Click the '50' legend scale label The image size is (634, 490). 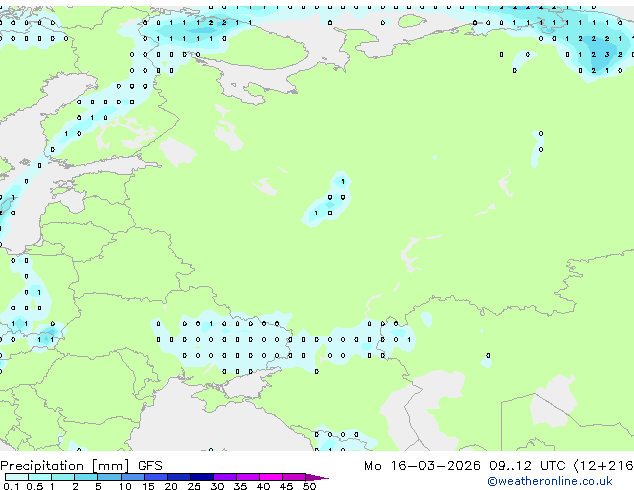point(309,486)
